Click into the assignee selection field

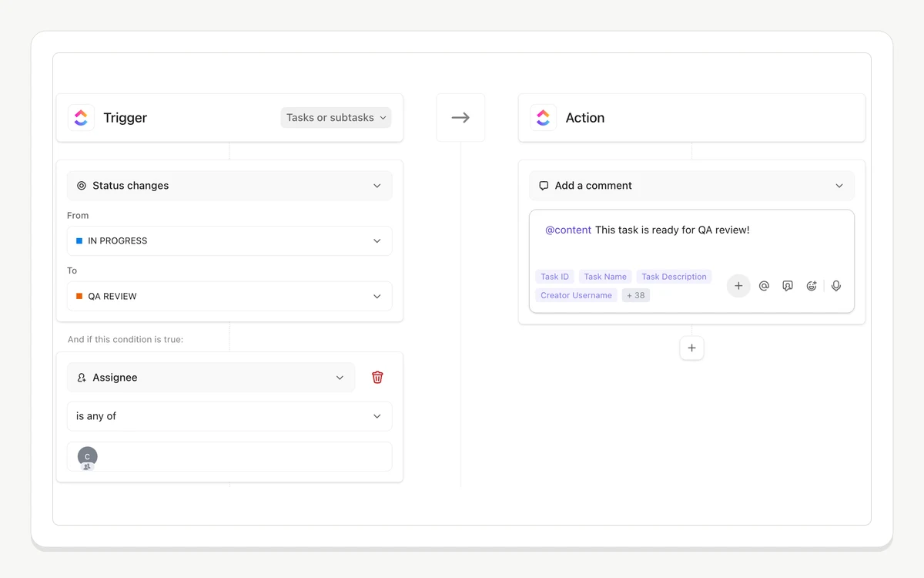pos(229,457)
